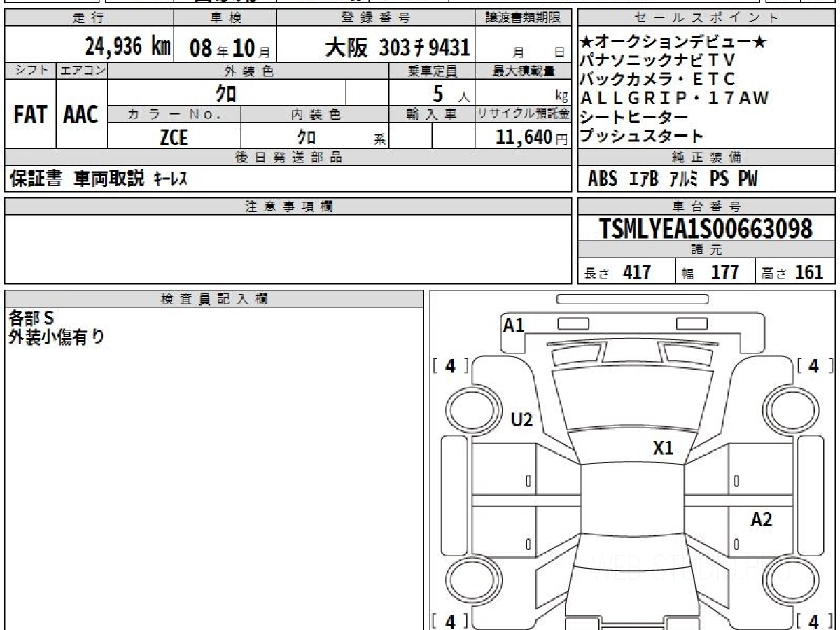The image size is (840, 630).
Task: Select the height value 161
Action: [808, 272]
